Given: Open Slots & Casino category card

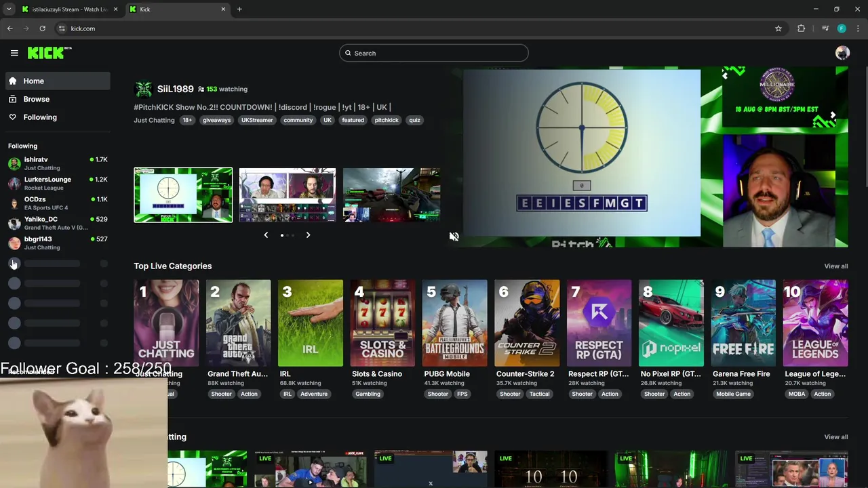Looking at the screenshot, I should coord(382,323).
